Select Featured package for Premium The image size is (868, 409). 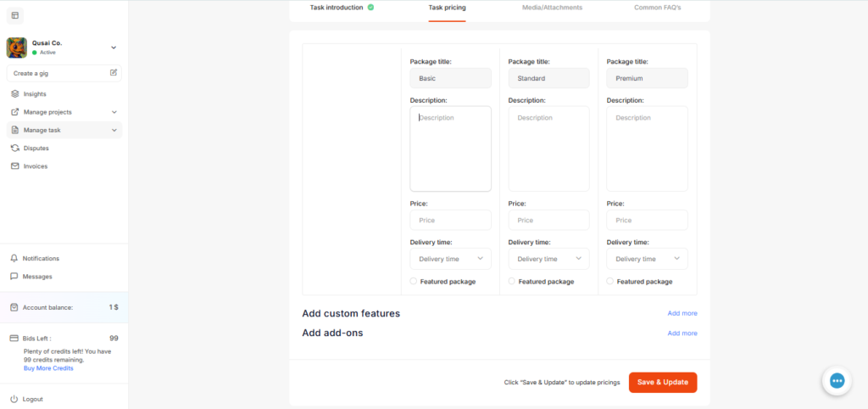click(x=610, y=281)
